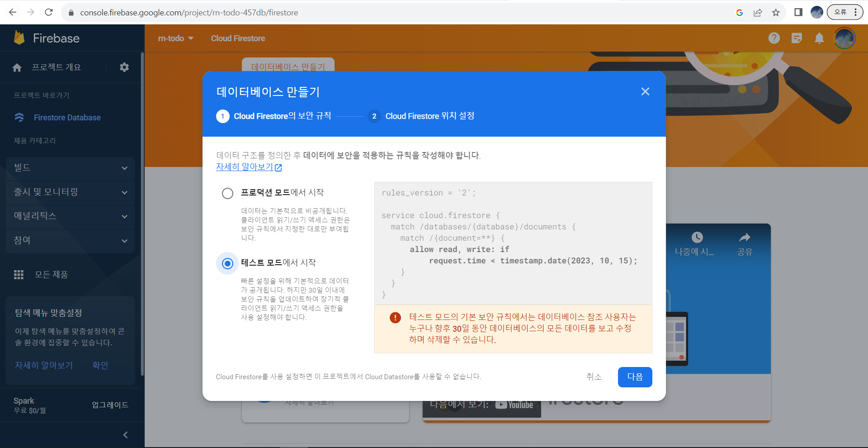Screen dimensions: 868x448
Task: Bookmark this page with star icon
Action: tap(776, 13)
